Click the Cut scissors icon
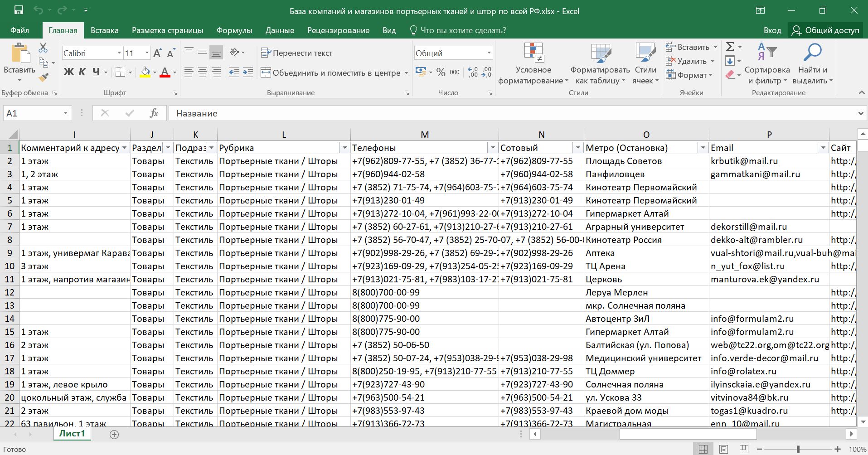Image resolution: width=868 pixels, height=455 pixels. (x=43, y=48)
